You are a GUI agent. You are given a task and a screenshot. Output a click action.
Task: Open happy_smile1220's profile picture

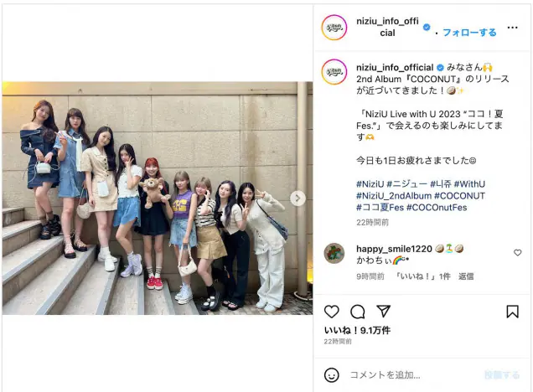[334, 253]
